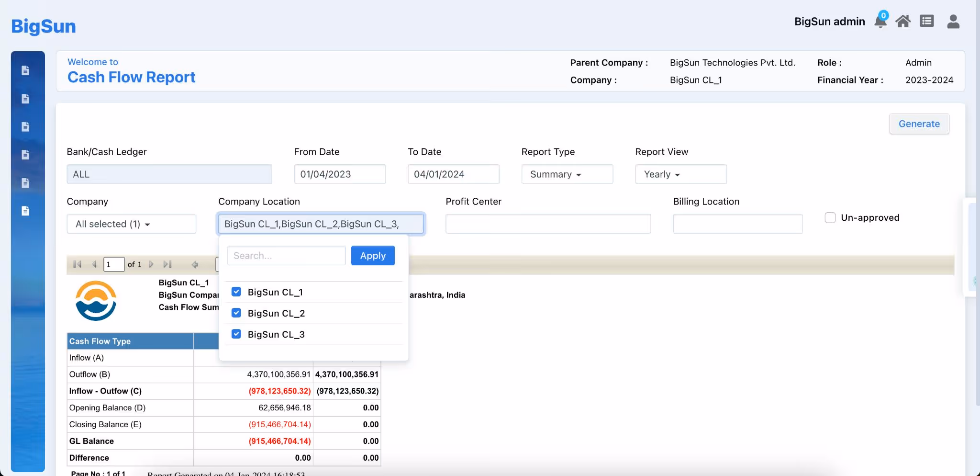Uncheck BigSun CL_1 location
980x476 pixels.
236,292
